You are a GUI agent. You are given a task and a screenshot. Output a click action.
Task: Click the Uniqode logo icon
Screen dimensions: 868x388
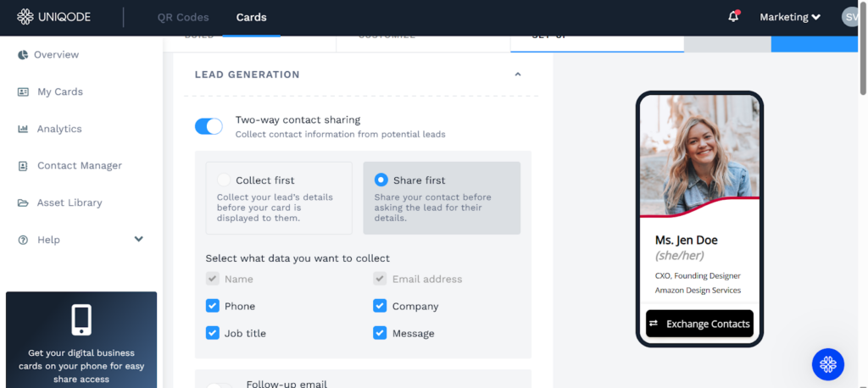click(25, 17)
